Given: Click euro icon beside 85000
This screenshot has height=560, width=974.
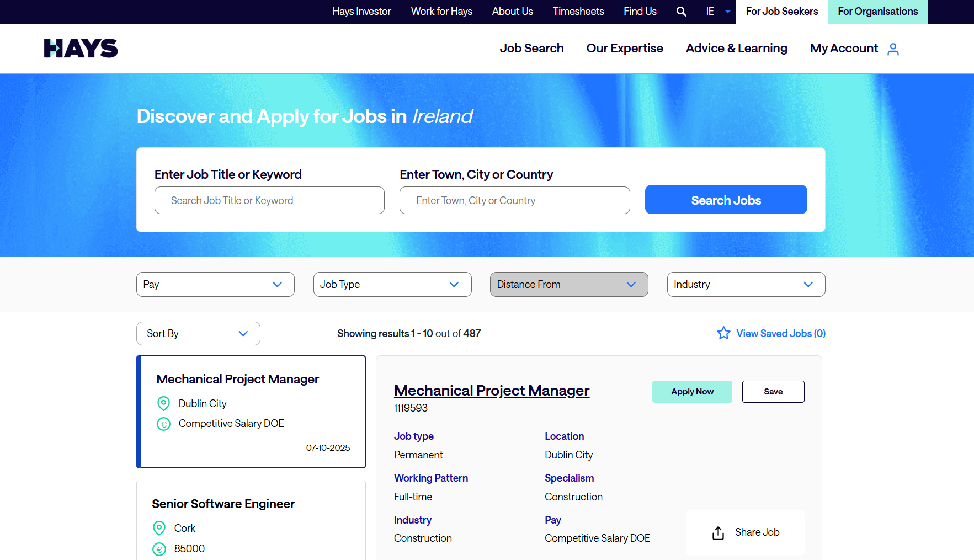Looking at the screenshot, I should tap(159, 549).
